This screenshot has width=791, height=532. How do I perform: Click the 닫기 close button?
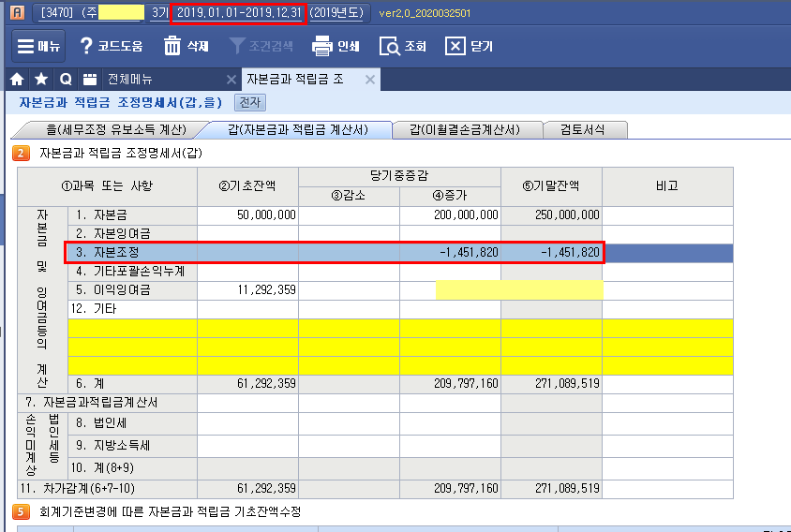click(470, 47)
